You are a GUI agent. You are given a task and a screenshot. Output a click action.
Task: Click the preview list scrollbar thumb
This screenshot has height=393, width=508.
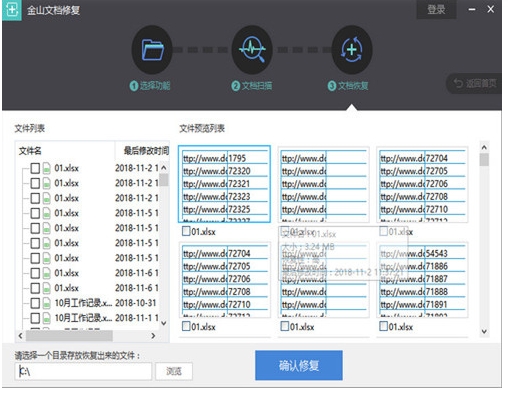coord(484,160)
